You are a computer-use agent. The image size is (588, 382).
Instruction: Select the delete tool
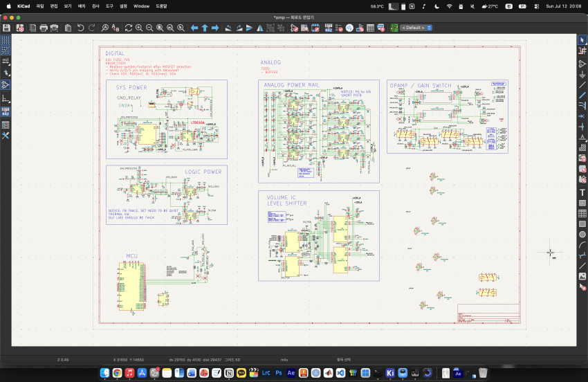pyautogui.click(x=582, y=287)
